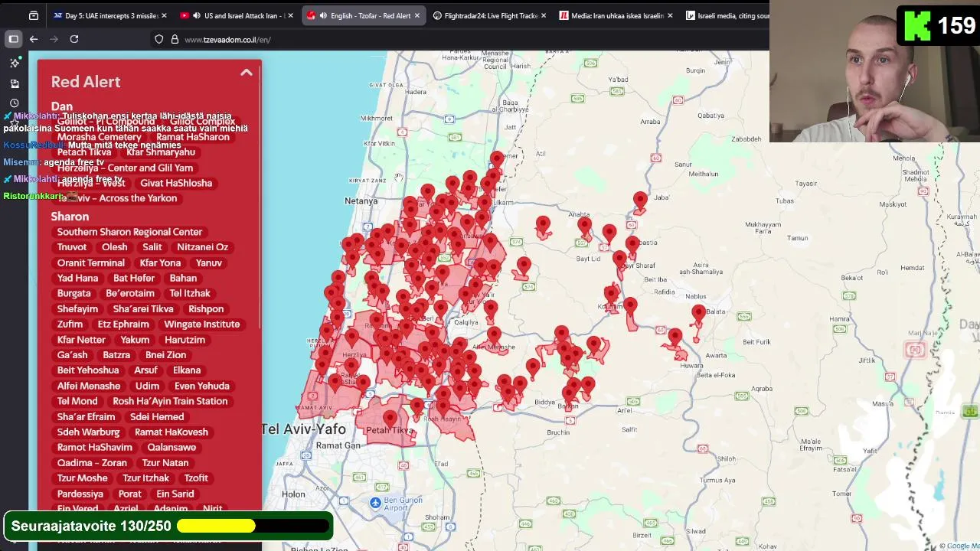Select the alert pin on Petah Tikva
Viewport: 980px width, 551px height.
[390, 419]
